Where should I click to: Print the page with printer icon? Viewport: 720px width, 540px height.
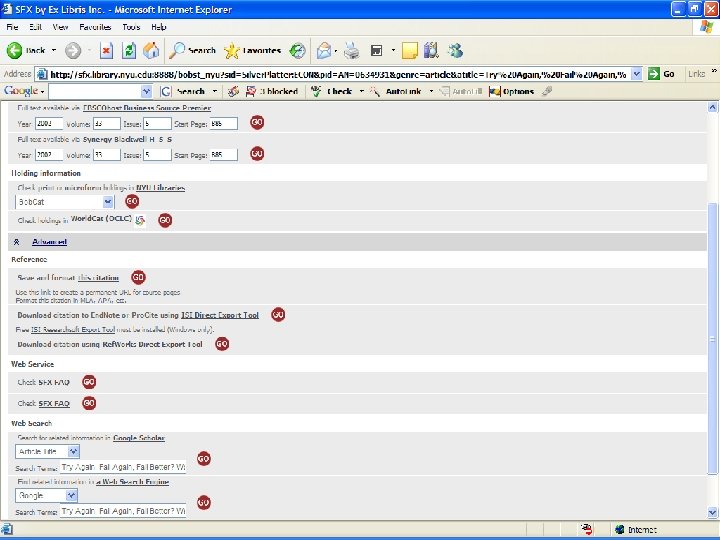pos(352,51)
